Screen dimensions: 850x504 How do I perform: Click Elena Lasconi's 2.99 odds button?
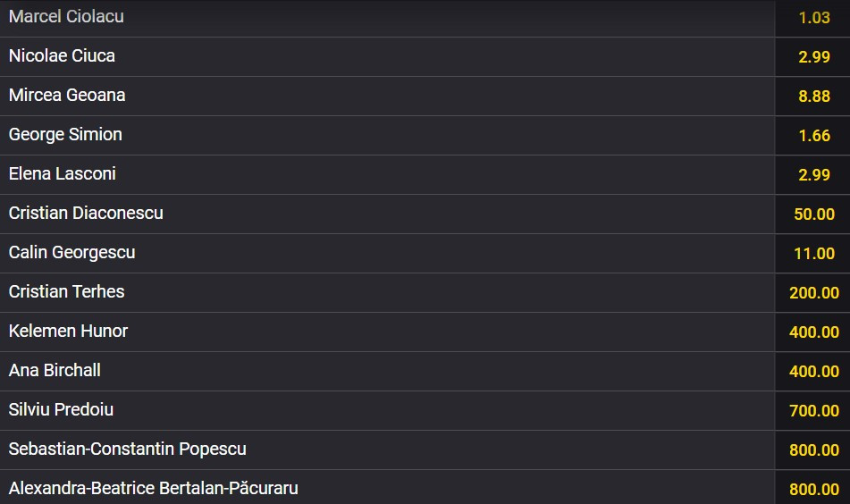[813, 175]
